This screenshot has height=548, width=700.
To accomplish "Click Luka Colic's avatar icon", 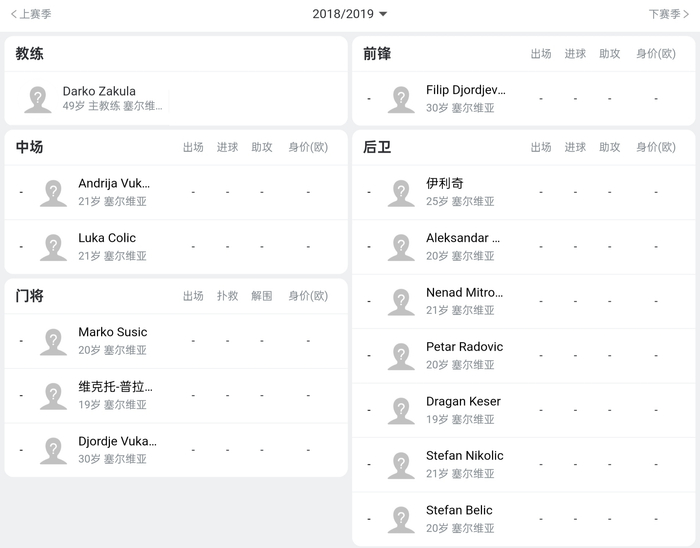I will click(54, 246).
